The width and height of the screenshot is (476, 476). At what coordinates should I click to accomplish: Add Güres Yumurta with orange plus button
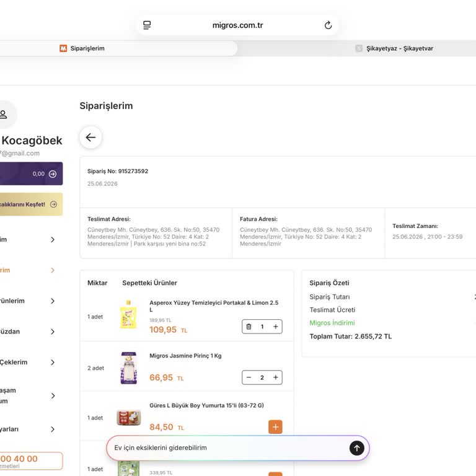point(275,427)
